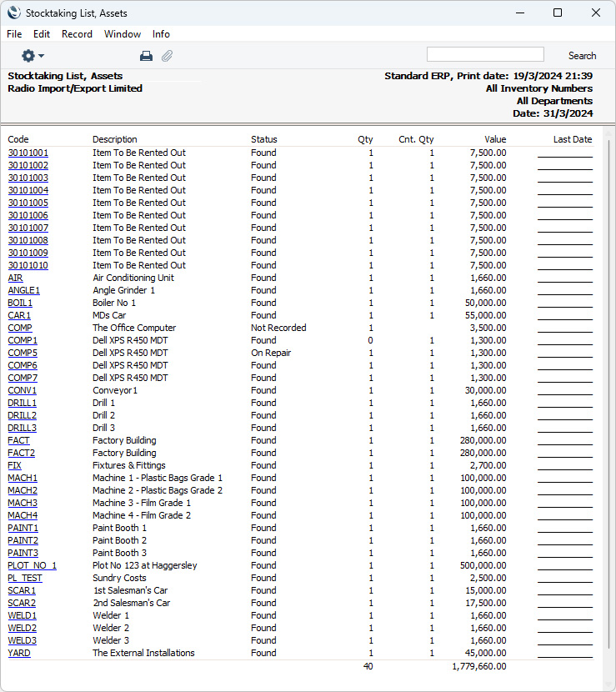The height and width of the screenshot is (692, 616).
Task: Open the CONV1 asset link
Action: [x=22, y=390]
